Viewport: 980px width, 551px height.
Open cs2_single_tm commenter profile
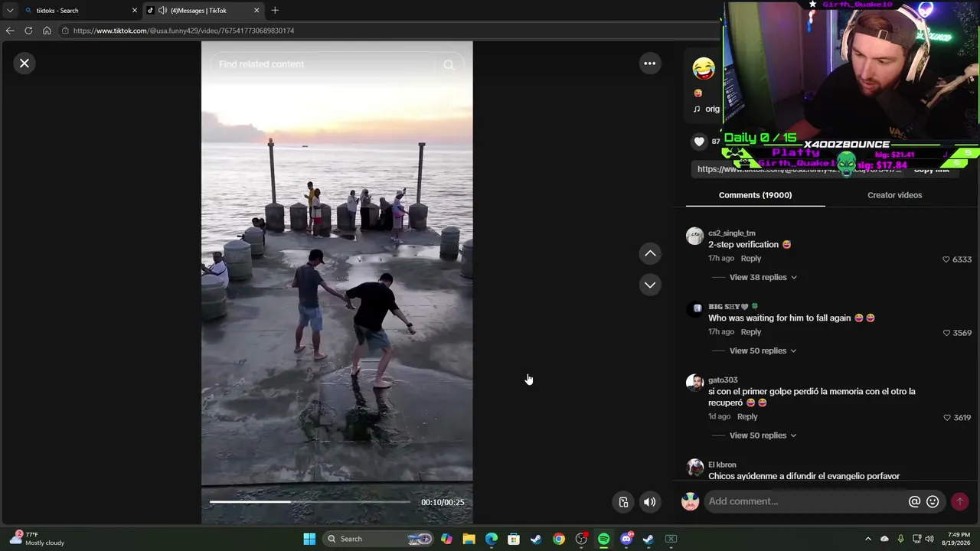731,233
